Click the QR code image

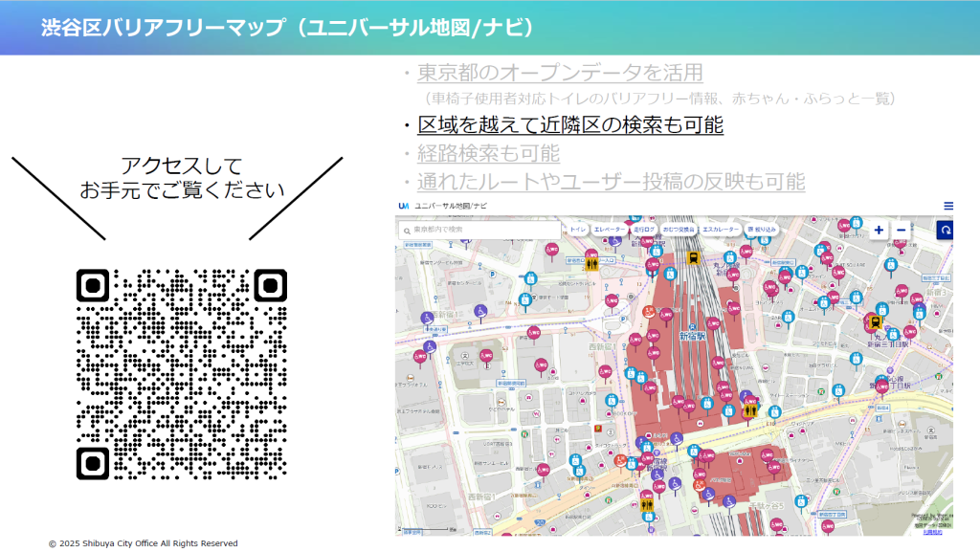[x=181, y=375]
